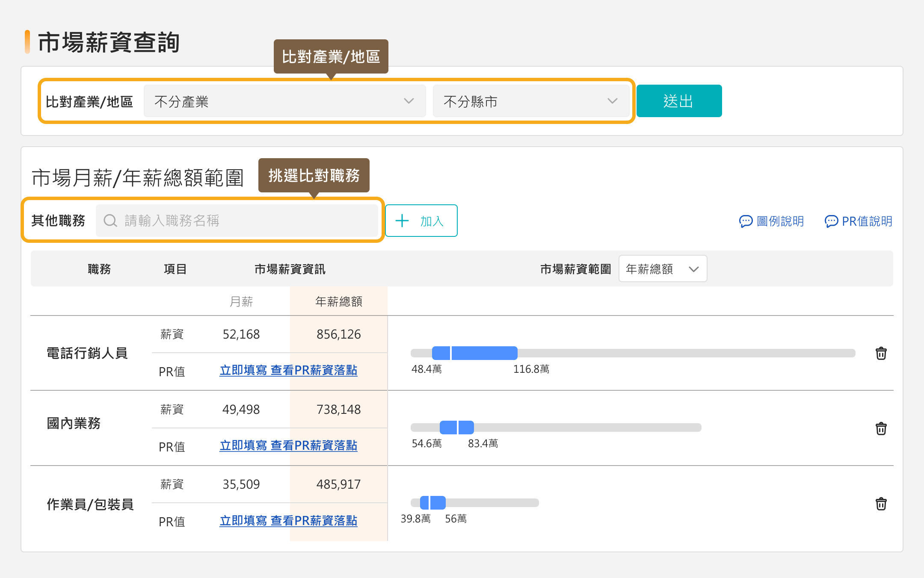Click the 作業員/包裝員 salary range bar
This screenshot has width=924, height=578.
coord(474,503)
